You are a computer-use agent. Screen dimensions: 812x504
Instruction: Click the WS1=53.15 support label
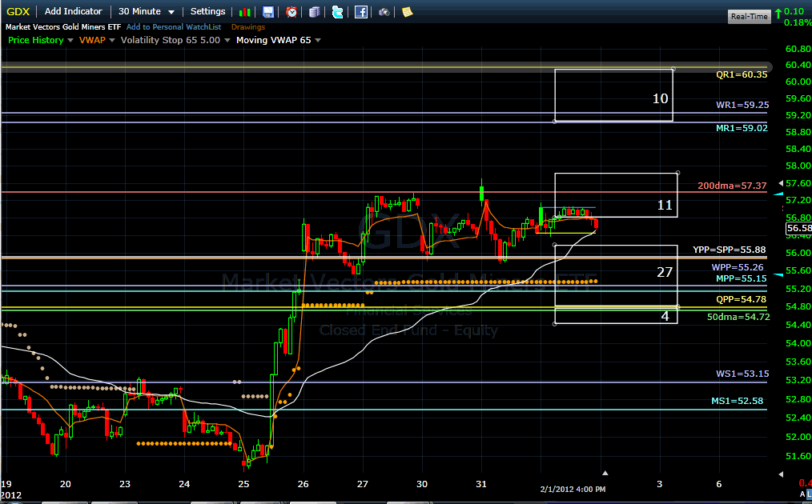point(742,374)
